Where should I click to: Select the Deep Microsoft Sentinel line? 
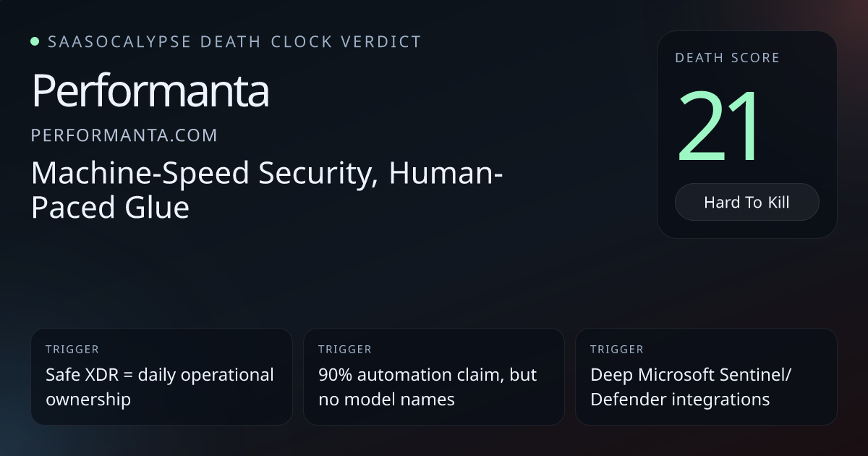pyautogui.click(x=691, y=375)
